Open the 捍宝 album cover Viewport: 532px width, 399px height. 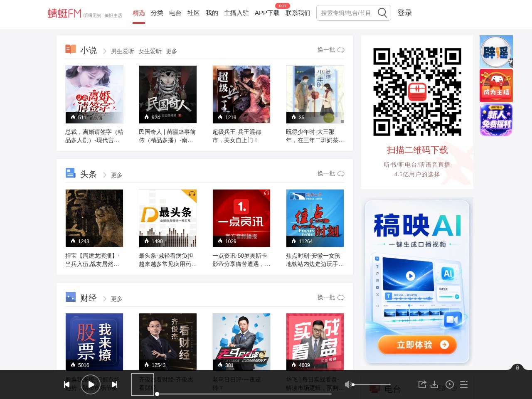point(94,218)
